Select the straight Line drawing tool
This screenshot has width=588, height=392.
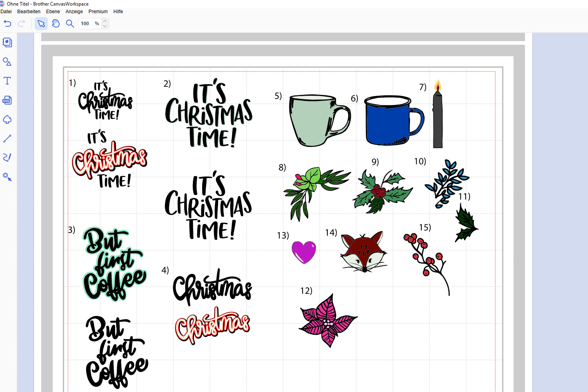coord(7,139)
